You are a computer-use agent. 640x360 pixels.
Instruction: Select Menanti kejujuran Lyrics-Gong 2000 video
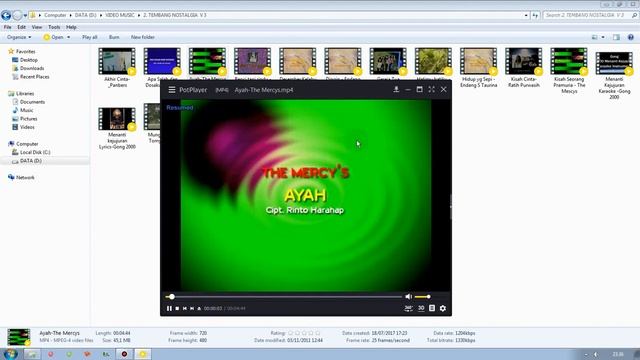[117, 128]
